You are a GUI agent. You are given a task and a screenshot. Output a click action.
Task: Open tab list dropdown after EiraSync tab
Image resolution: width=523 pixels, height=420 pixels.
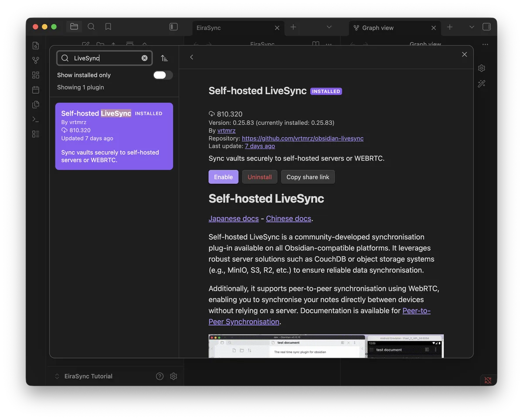coord(329,27)
